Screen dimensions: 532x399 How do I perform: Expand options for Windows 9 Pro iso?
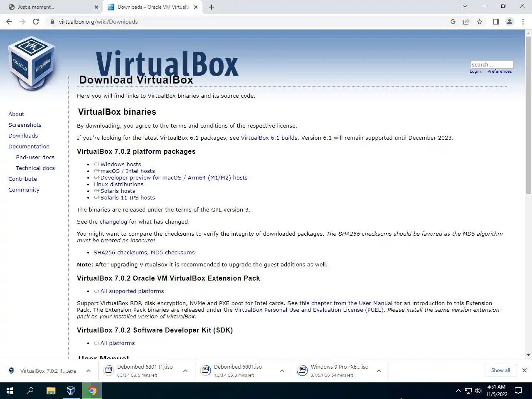379,371
